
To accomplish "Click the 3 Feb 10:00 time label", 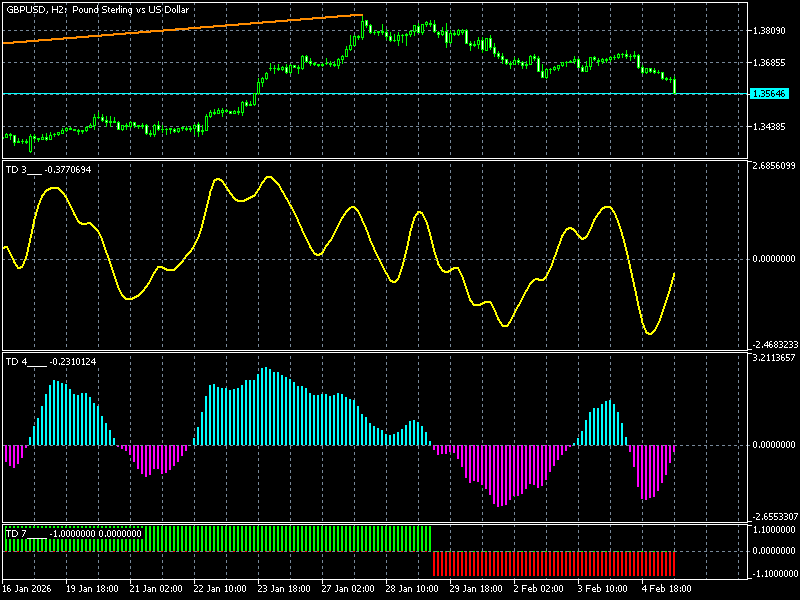I will point(603,589).
